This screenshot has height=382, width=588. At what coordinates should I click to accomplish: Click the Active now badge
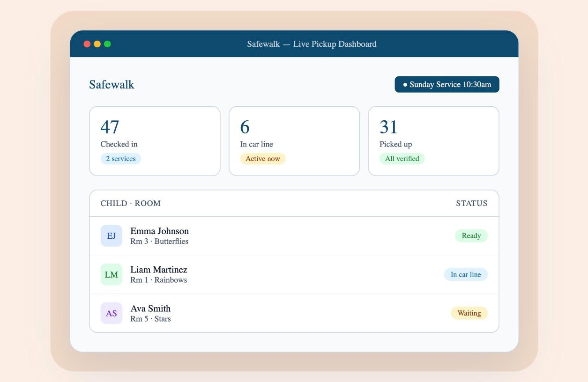coord(263,159)
